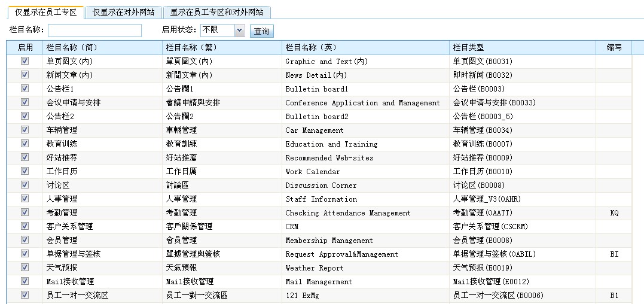Focus the 栏目名称 text input field
This screenshot has width=644, height=304.
(x=94, y=30)
